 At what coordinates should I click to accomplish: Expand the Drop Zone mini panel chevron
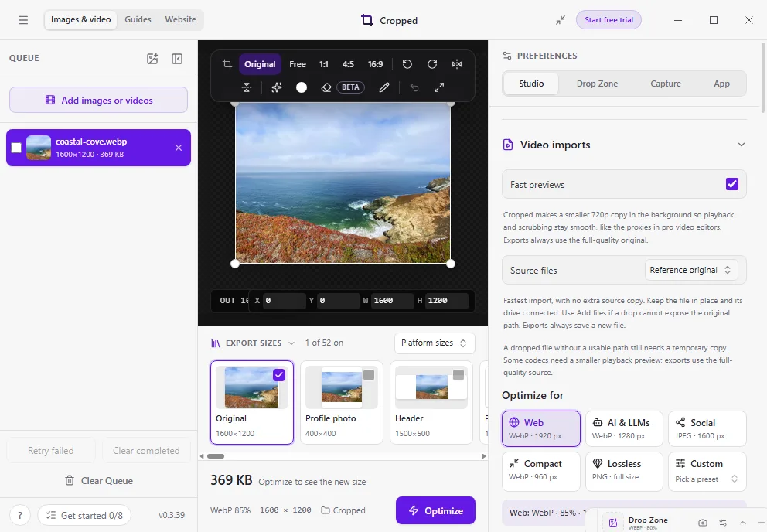pyautogui.click(x=743, y=523)
